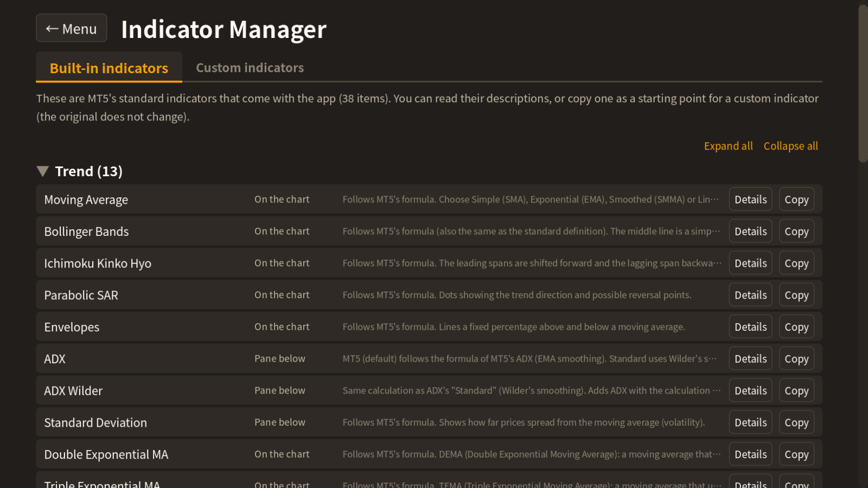Screen dimensions: 868x488
Task: Copy the Envelopes indicator
Action: click(796, 327)
